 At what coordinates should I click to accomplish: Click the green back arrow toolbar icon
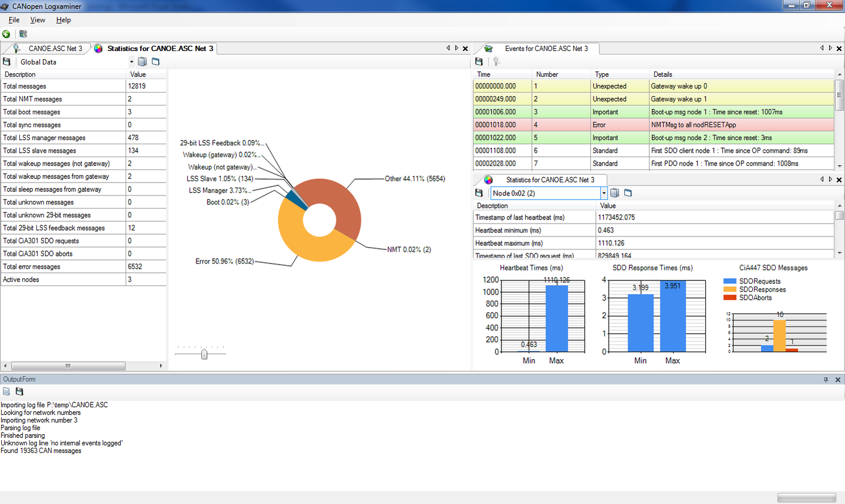pyautogui.click(x=6, y=34)
